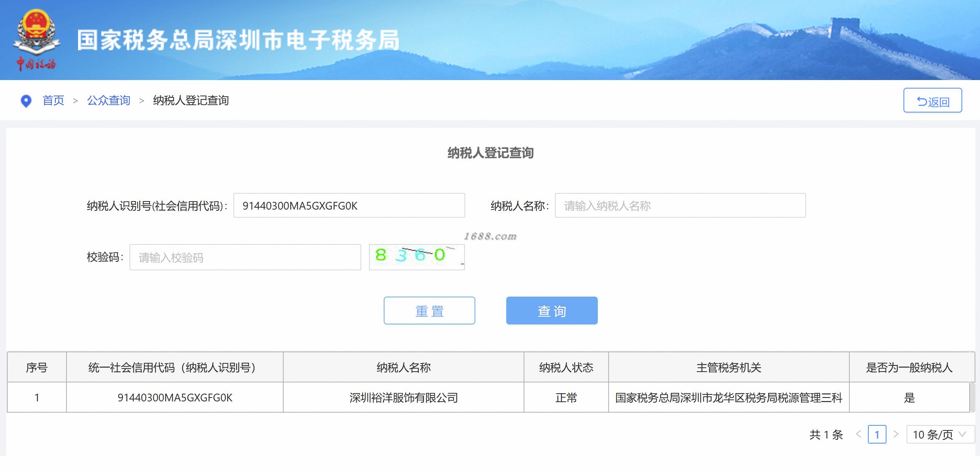The height and width of the screenshot is (471, 980).
Task: Go to the next page arrow
Action: [x=895, y=434]
